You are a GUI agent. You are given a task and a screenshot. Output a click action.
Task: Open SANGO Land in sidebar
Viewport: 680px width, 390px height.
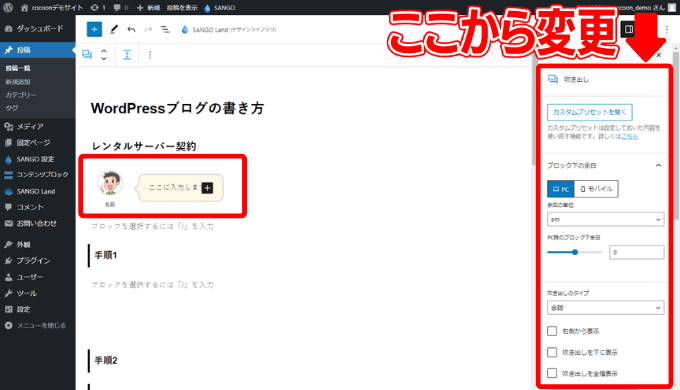pos(38,191)
